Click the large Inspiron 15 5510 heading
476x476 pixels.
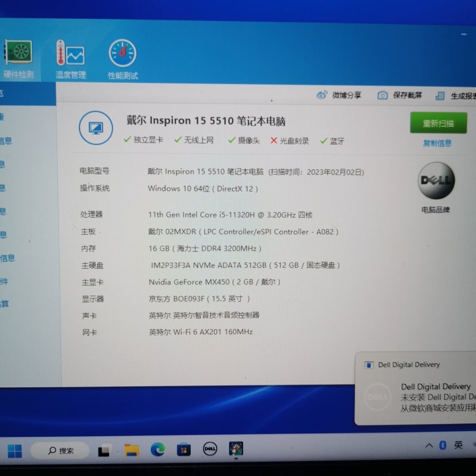pos(206,121)
